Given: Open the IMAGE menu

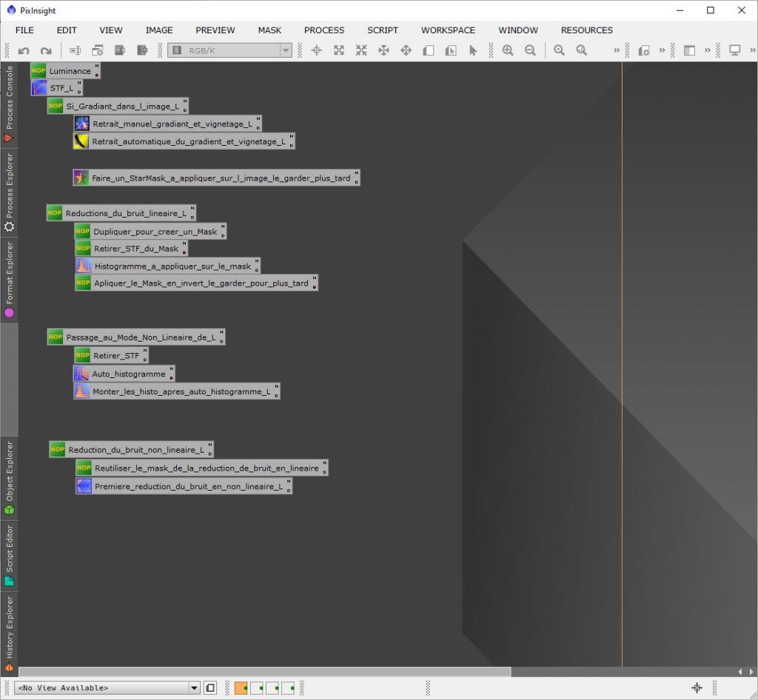Looking at the screenshot, I should click(x=159, y=30).
